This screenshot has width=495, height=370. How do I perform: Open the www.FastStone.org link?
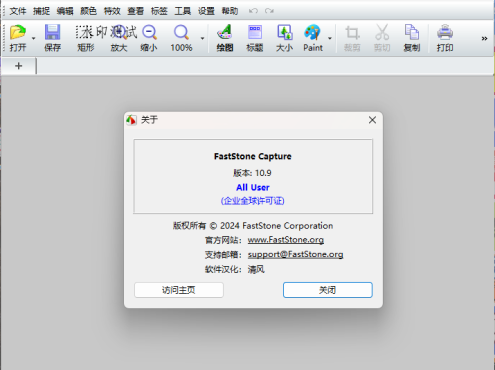(x=286, y=240)
